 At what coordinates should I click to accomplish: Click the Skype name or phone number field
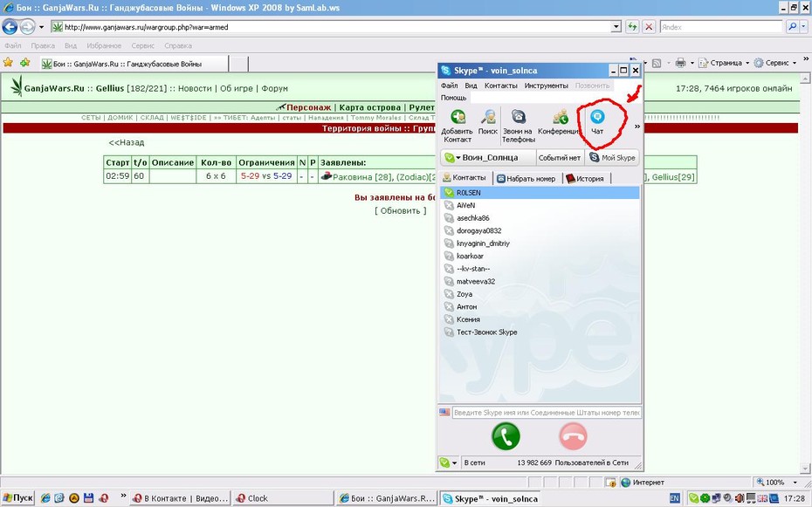coord(547,413)
